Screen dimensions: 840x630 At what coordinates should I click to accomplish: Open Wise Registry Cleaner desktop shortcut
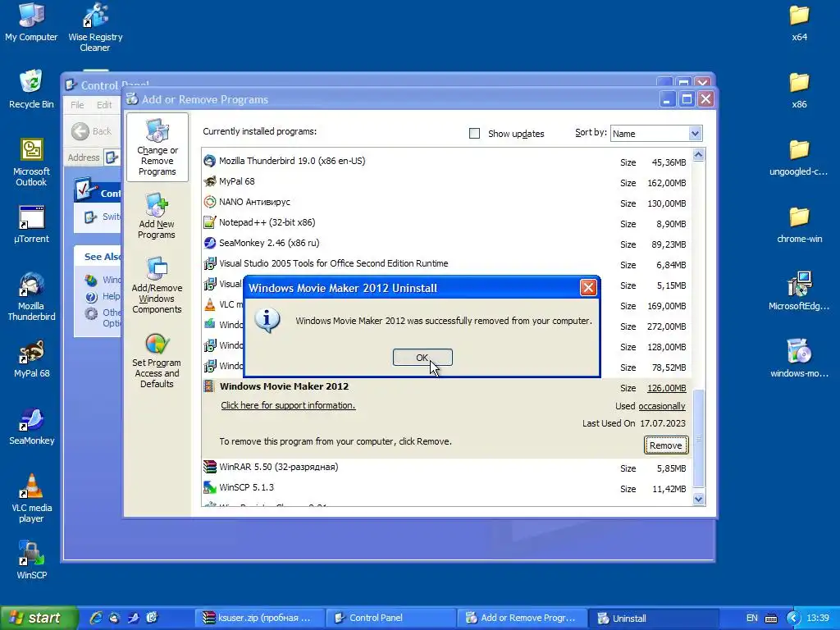(95, 27)
